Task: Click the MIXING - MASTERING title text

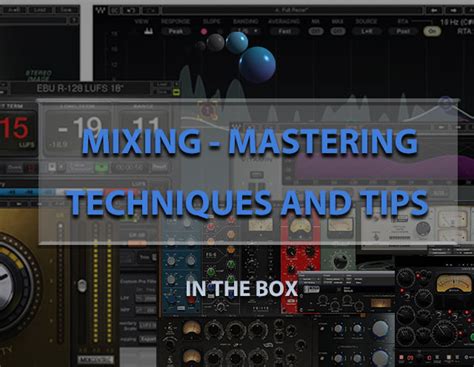Action: pyautogui.click(x=249, y=142)
